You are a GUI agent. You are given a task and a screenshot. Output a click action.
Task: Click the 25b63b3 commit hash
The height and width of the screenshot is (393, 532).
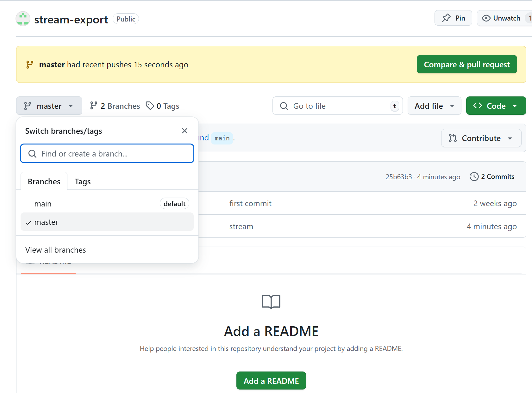399,177
